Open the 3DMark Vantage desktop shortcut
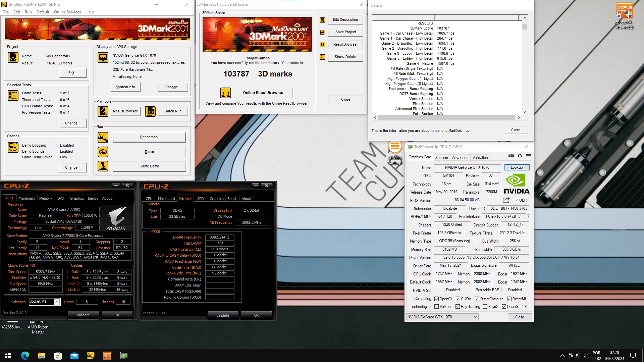 click(x=395, y=153)
